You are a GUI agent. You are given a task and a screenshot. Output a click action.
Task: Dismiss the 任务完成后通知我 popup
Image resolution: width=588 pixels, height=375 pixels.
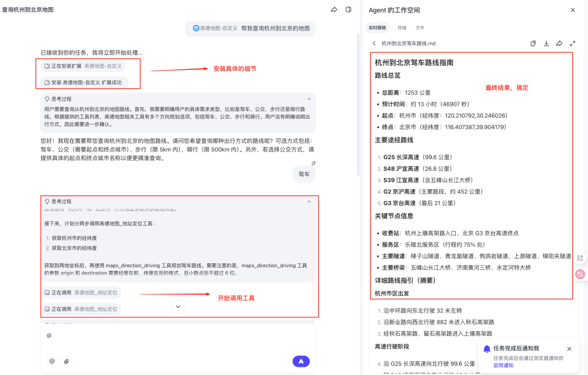click(569, 349)
